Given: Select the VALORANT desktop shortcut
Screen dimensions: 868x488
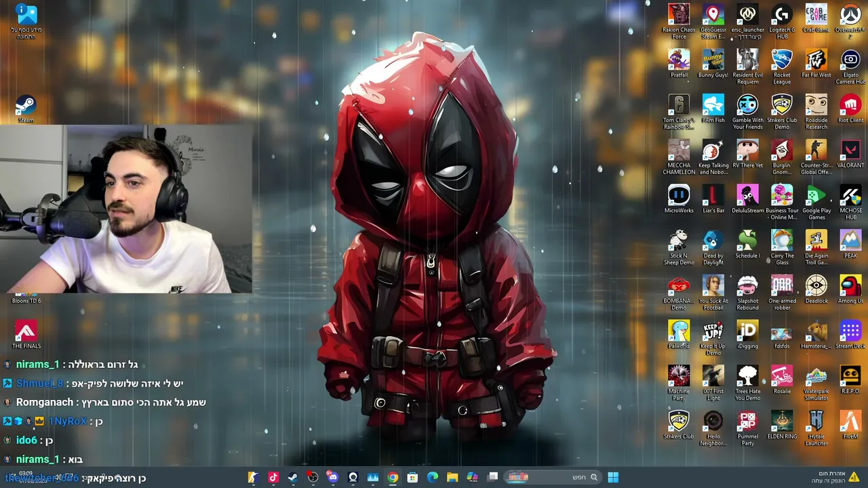Looking at the screenshot, I should [850, 154].
